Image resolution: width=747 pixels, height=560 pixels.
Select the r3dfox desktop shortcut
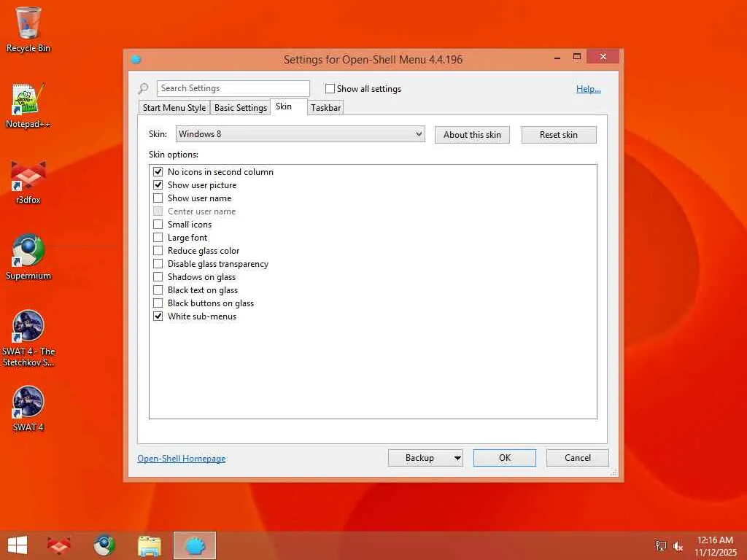[x=28, y=182]
